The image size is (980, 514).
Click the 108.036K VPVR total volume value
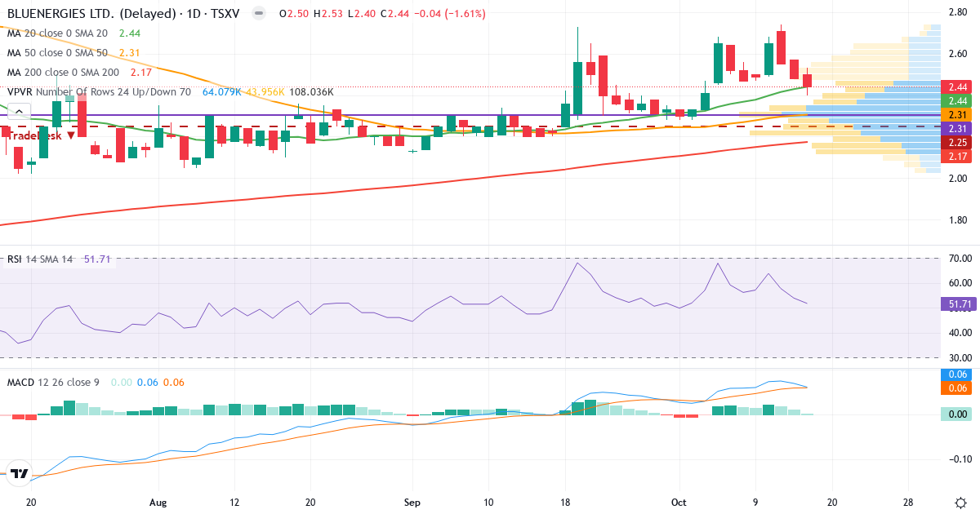[311, 92]
